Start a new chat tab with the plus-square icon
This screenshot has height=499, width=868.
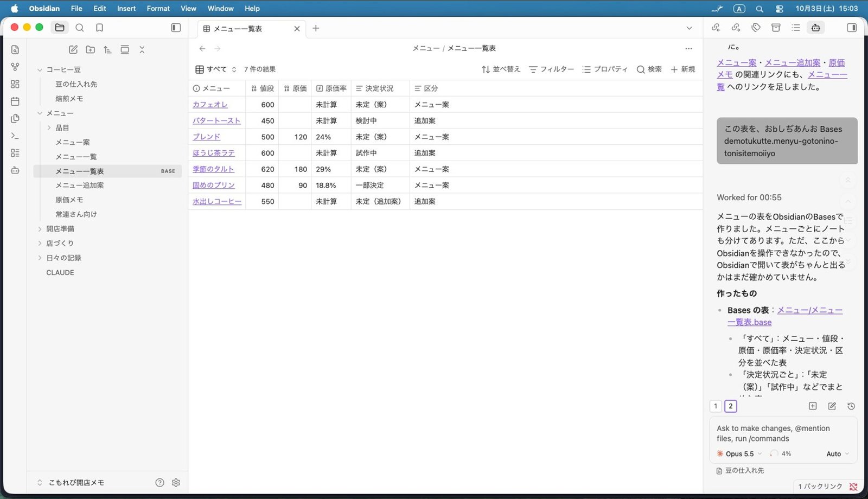coord(813,406)
